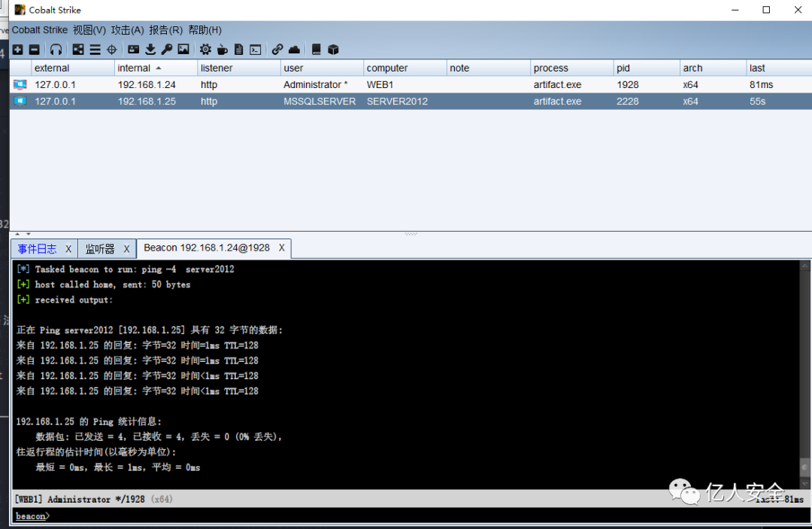Screen dimensions: 812x529
Task: Sort sessions by computer column
Action: [x=405, y=68]
